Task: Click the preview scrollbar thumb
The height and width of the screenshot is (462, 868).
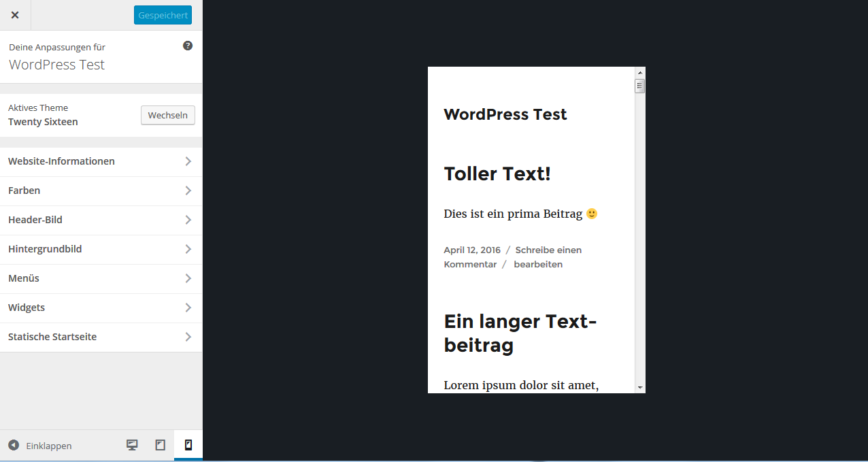Action: pos(640,86)
